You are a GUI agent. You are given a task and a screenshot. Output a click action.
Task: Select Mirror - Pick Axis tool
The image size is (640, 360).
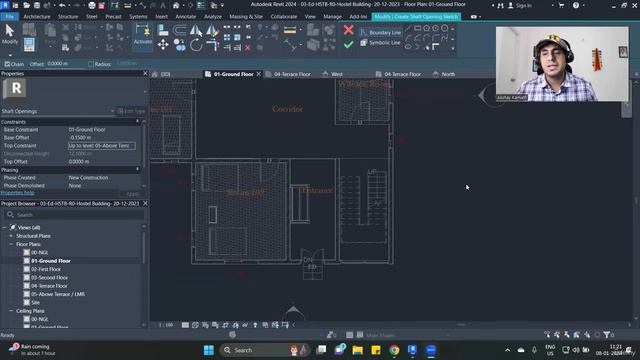coord(196,30)
